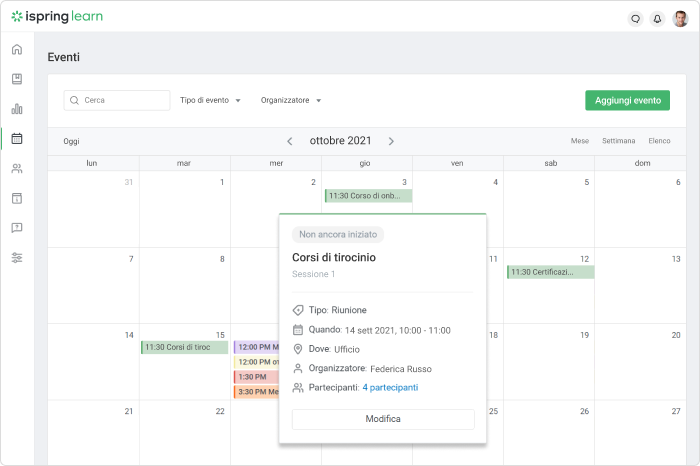Click the Quando calendar icon in popup

pos(298,330)
